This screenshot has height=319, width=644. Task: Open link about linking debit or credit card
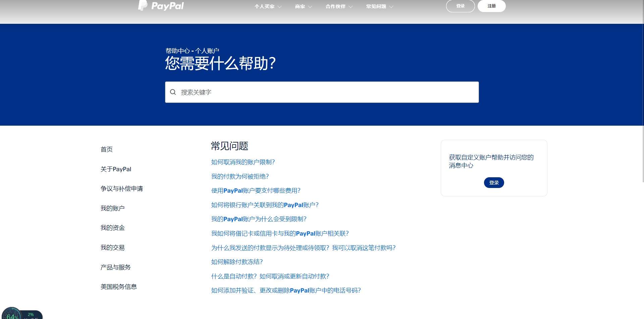point(280,234)
